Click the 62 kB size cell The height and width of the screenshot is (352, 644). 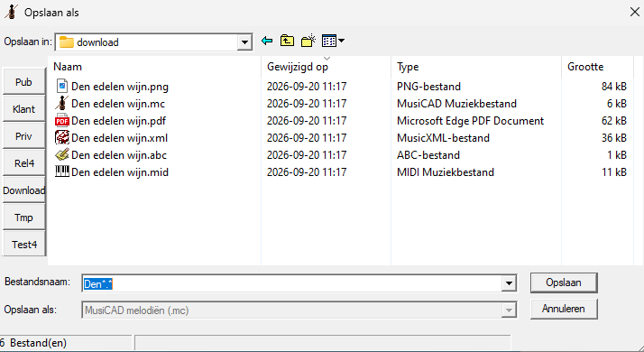(x=614, y=121)
